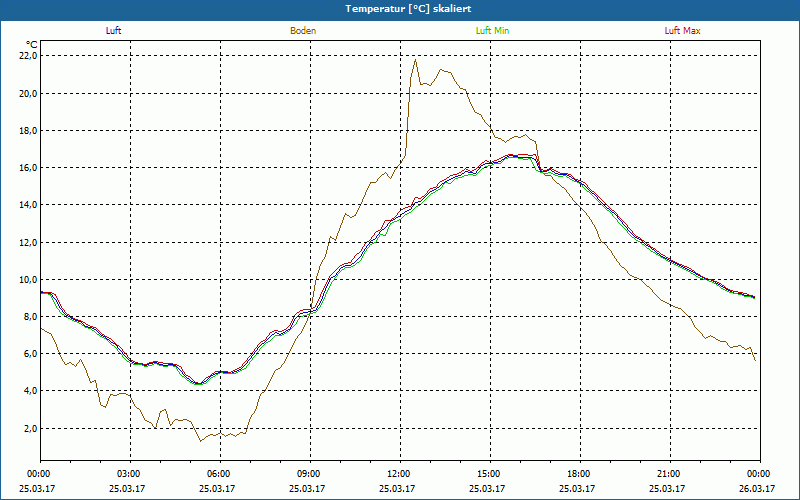The height and width of the screenshot is (500, 800).
Task: Click the °C unit label on y-axis
Action: coord(31,45)
